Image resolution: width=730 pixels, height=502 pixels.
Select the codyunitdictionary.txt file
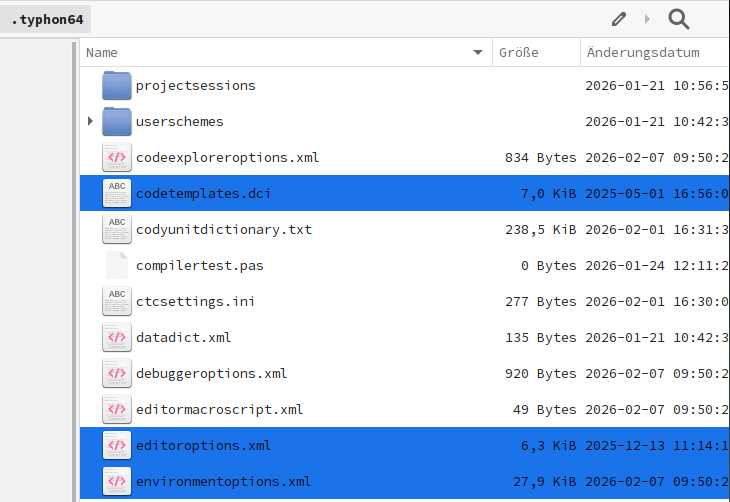click(223, 230)
